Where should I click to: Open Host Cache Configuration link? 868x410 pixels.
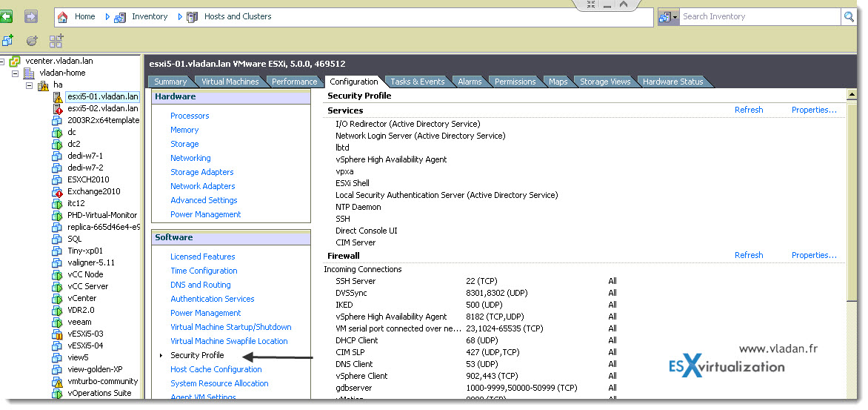tap(216, 369)
